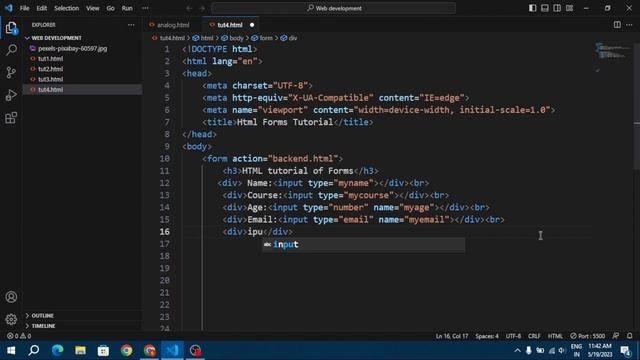Open the Manage gear icon
640x360 pixels.
11,319
